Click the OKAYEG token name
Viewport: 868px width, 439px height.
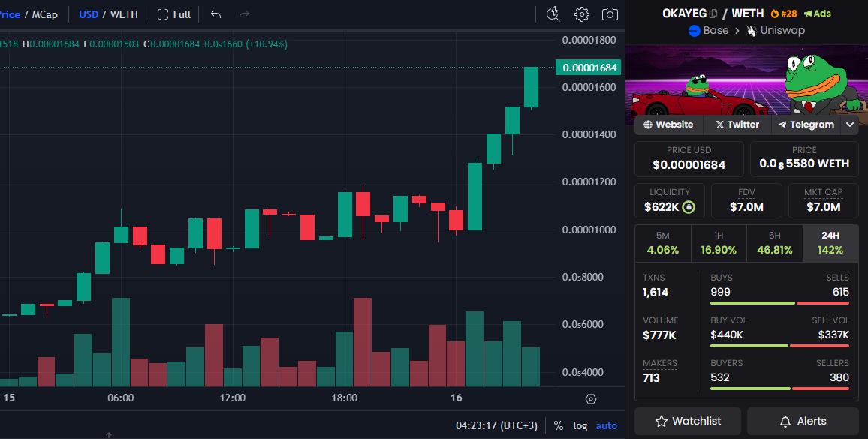click(684, 14)
